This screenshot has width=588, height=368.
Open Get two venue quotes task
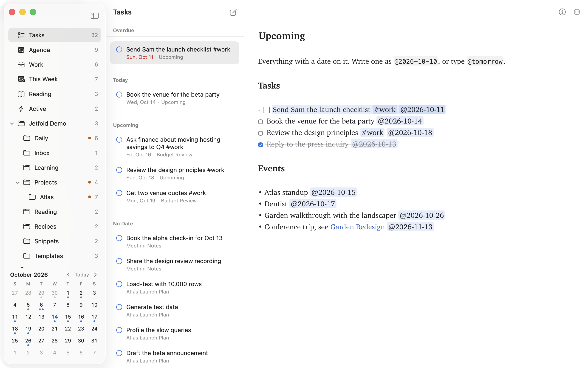coord(175,197)
